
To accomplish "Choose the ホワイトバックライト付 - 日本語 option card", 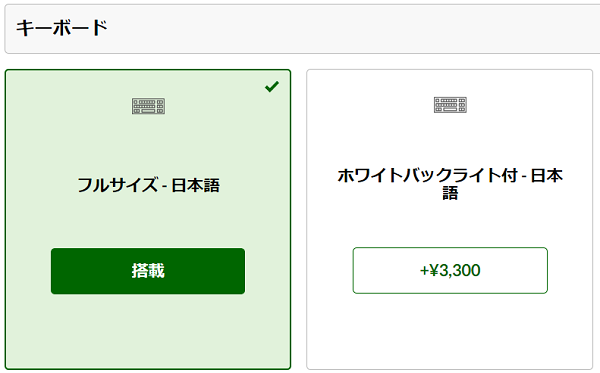I will 450,219.
